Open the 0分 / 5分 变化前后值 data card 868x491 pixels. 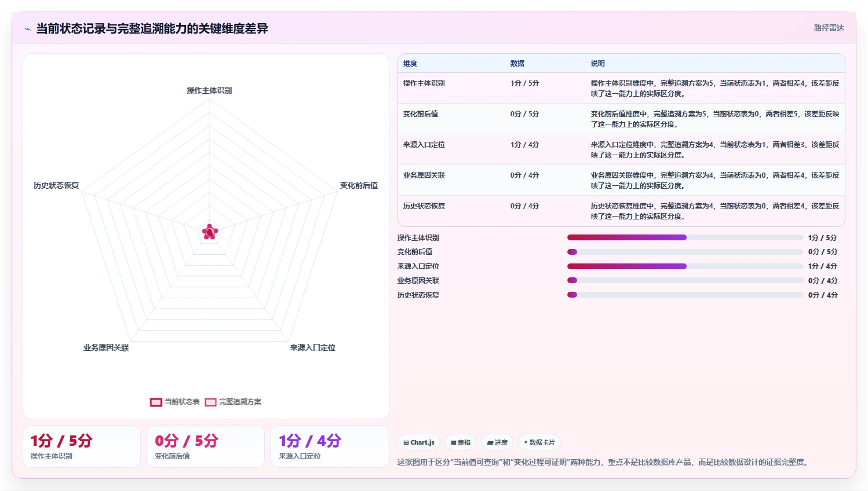tap(206, 446)
